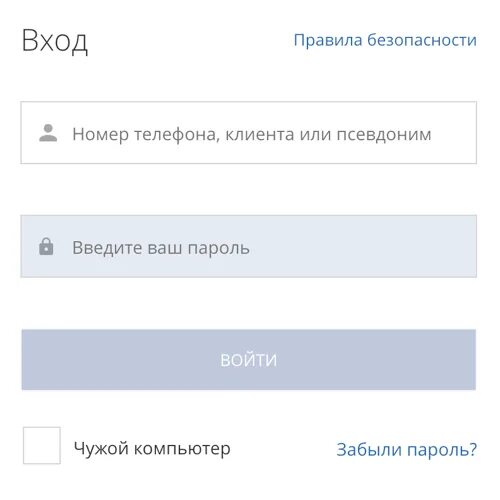Enable the public computer mode checkbox
This screenshot has height=500, width=500.
click(x=42, y=445)
